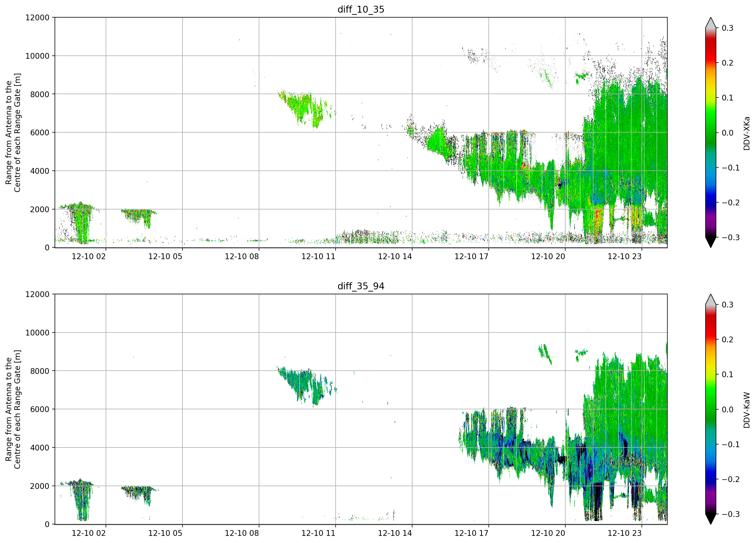This screenshot has width=756, height=543.
Task: Click the 12-10 20 x-tick under diff_10_35
Action: point(548,256)
